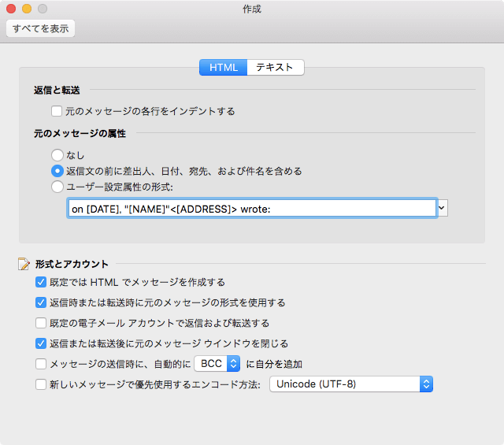The image size is (504, 445).
Task: Select 返信文の前に差出人、日付 radio option
Action: 57,171
